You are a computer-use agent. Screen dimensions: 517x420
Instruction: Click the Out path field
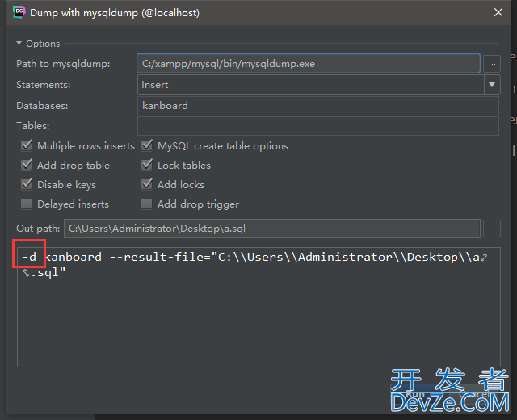click(272, 229)
